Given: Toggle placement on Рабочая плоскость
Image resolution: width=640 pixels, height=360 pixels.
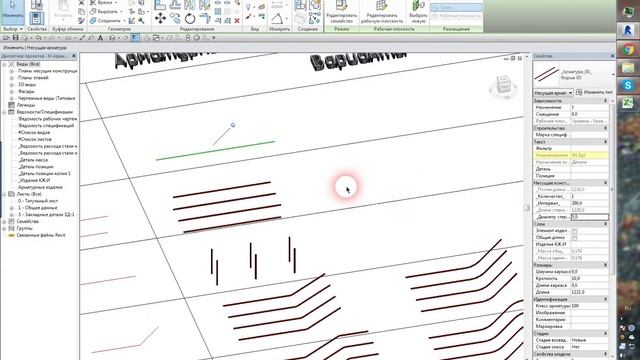Looking at the screenshot, I should 456,16.
